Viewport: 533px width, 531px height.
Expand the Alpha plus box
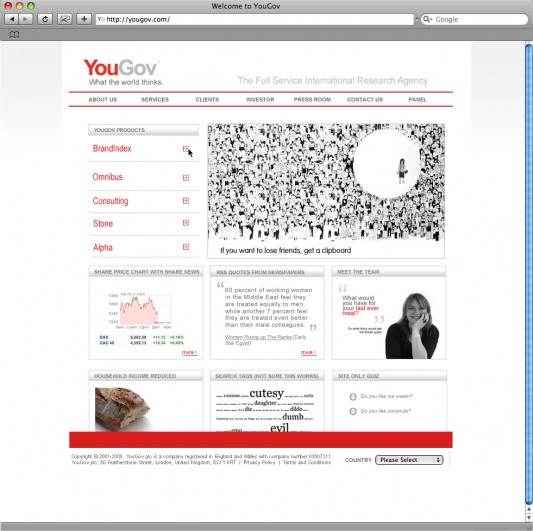click(x=186, y=247)
